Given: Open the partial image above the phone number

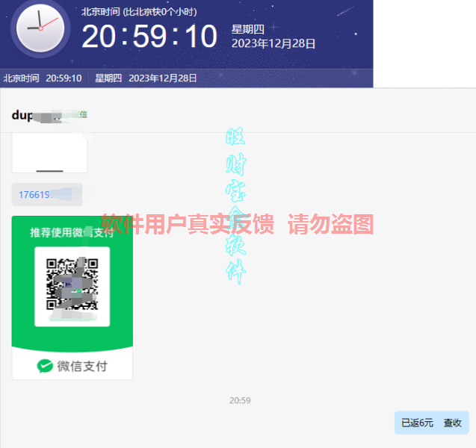Looking at the screenshot, I should pos(49,155).
